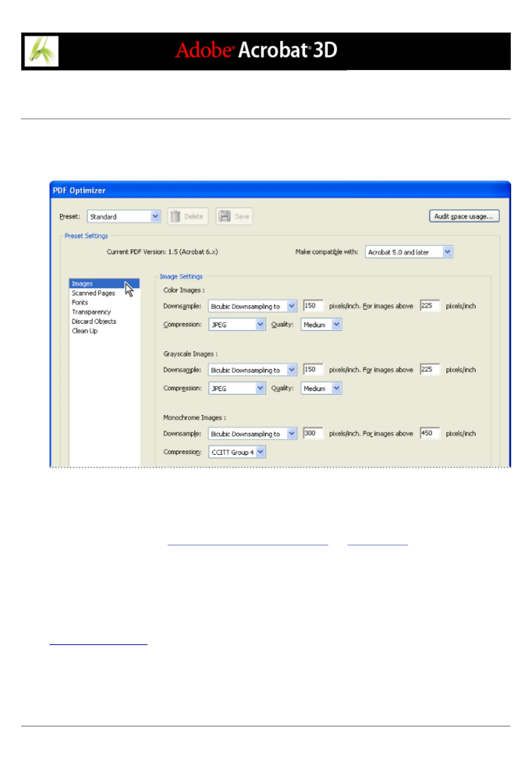Open Color Images Downsample method dropdown
The width and height of the screenshot is (532, 772).
click(x=252, y=306)
